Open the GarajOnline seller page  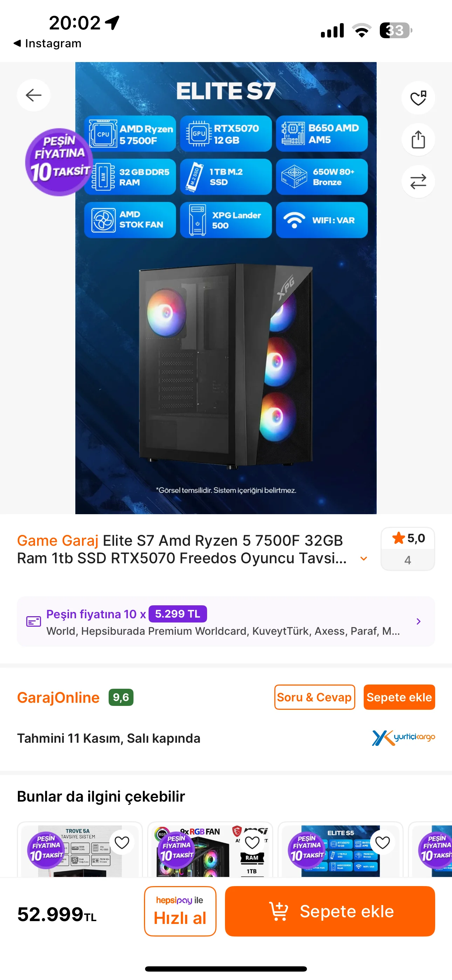click(58, 697)
